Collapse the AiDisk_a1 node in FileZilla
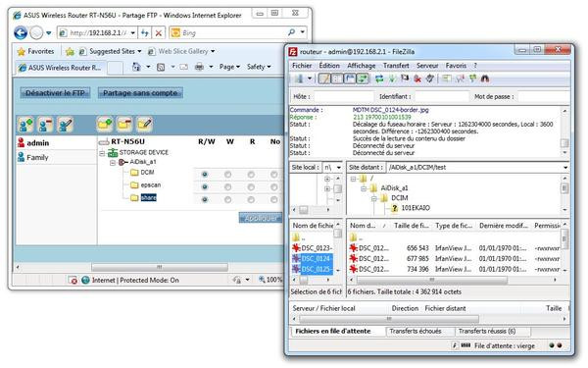 (364, 188)
